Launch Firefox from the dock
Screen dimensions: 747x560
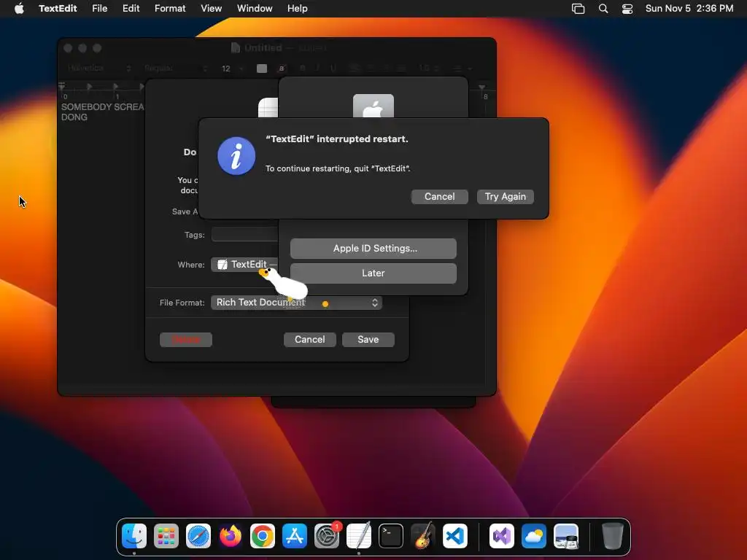[x=230, y=536]
